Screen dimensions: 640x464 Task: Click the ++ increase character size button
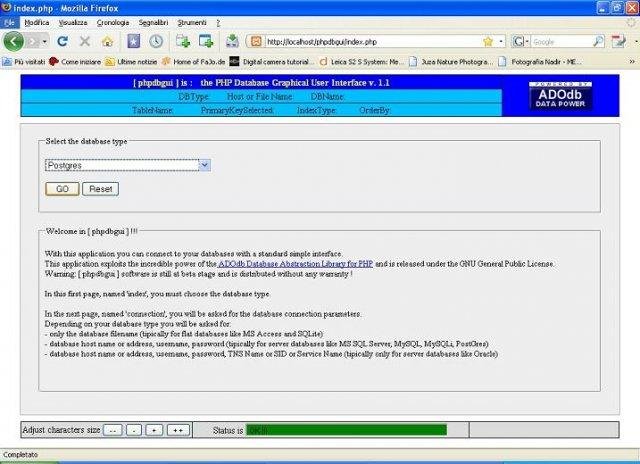(178, 430)
